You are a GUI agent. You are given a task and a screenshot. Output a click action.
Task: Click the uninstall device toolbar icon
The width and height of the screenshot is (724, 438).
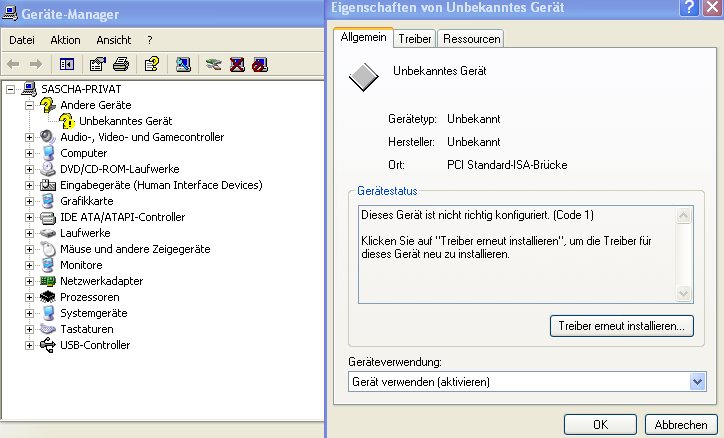237,65
